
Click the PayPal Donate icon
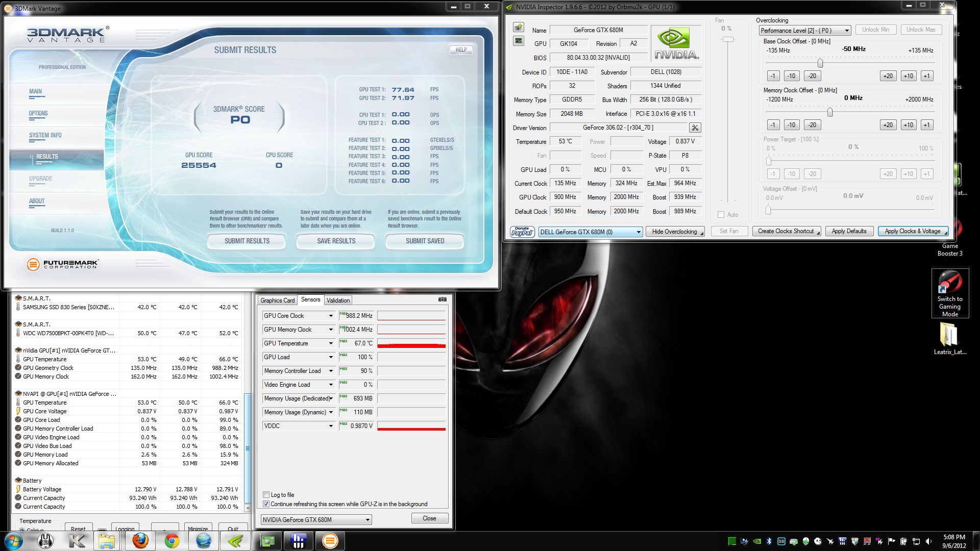tap(522, 232)
